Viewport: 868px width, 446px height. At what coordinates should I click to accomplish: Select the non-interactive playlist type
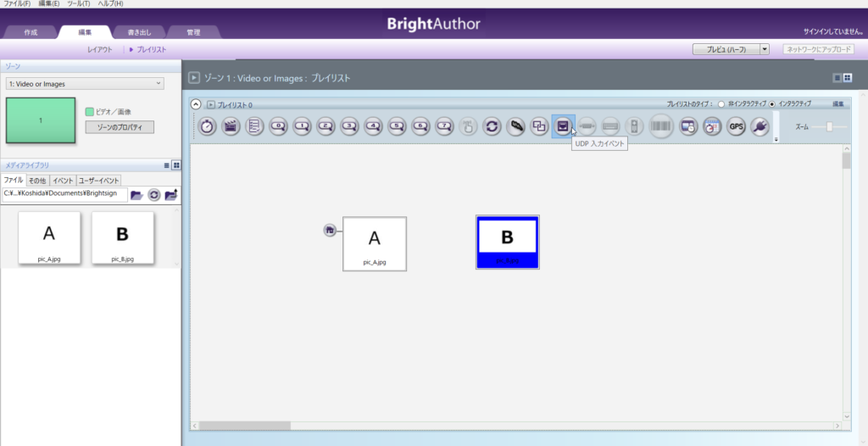tap(721, 103)
